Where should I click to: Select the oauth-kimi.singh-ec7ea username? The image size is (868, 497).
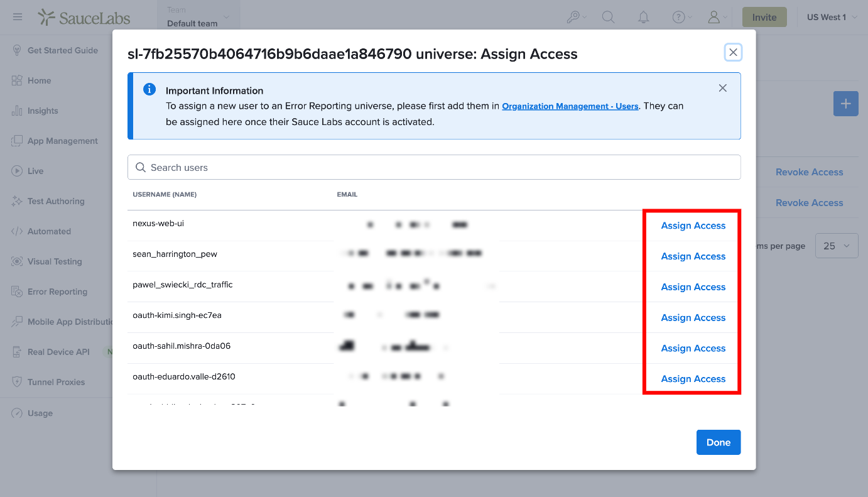click(177, 315)
